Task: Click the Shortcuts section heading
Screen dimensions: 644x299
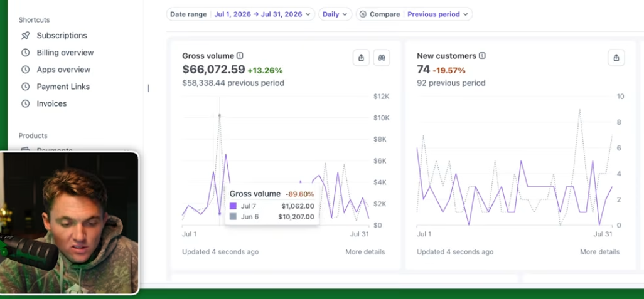Action: pyautogui.click(x=34, y=19)
